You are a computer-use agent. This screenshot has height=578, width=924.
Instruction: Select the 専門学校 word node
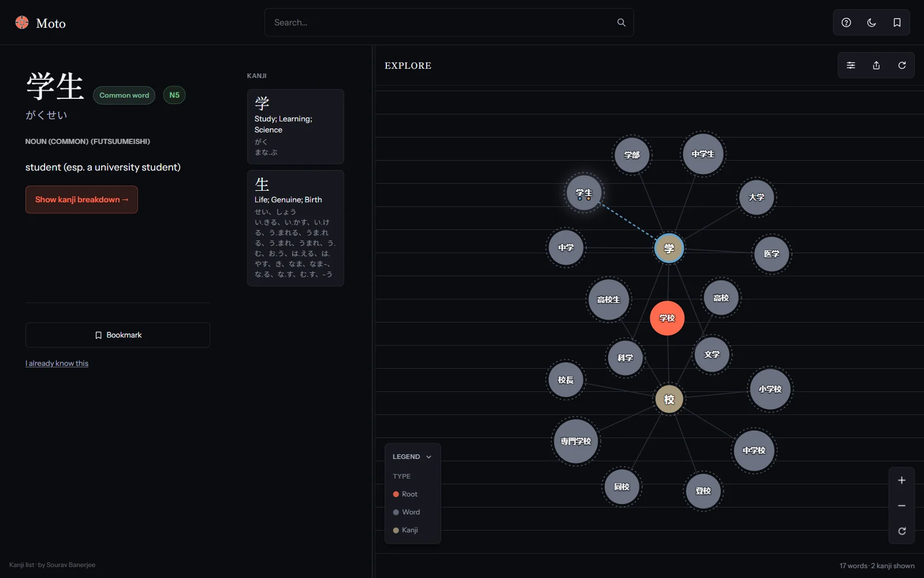(x=576, y=441)
